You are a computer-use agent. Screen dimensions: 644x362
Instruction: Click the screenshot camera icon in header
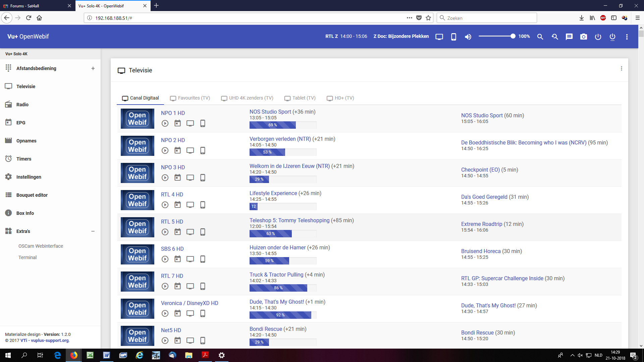tap(584, 37)
